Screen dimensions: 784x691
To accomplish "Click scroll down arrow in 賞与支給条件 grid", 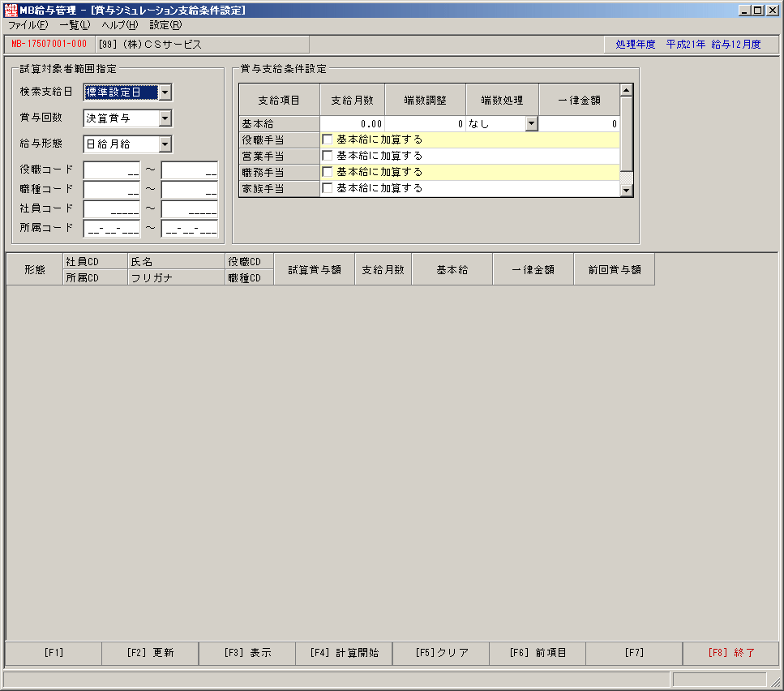I will 626,191.
